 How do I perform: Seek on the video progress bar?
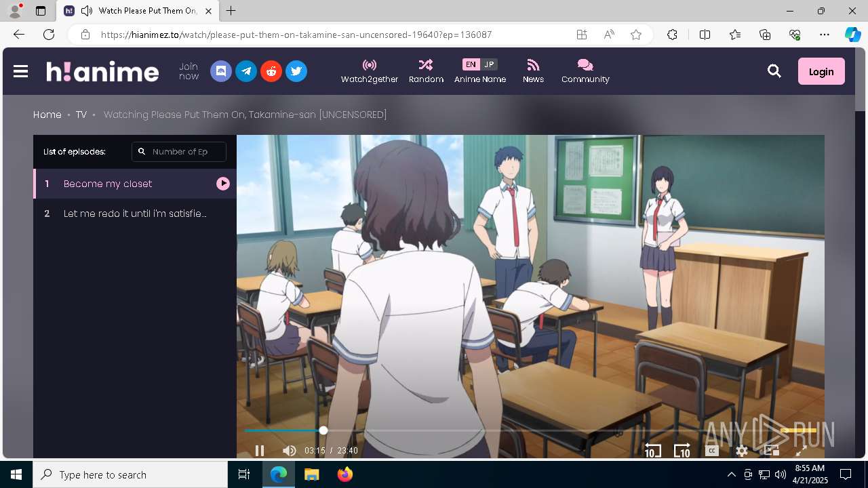coord(530,430)
